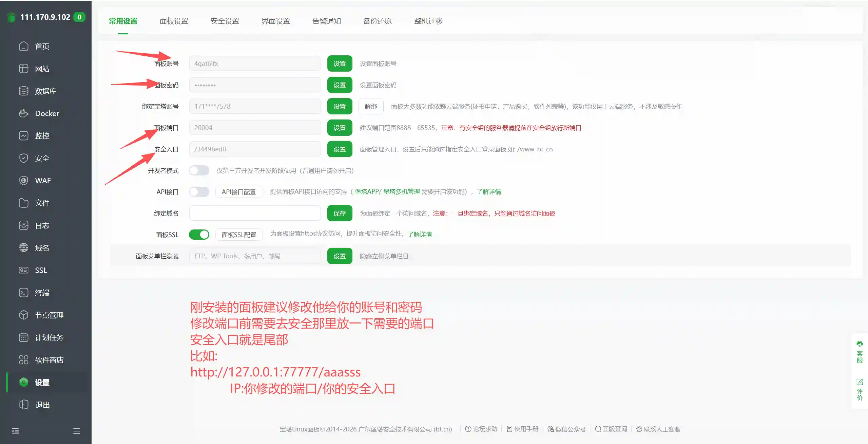Open 了解详情 link beside 面板SSL

[x=420, y=234]
